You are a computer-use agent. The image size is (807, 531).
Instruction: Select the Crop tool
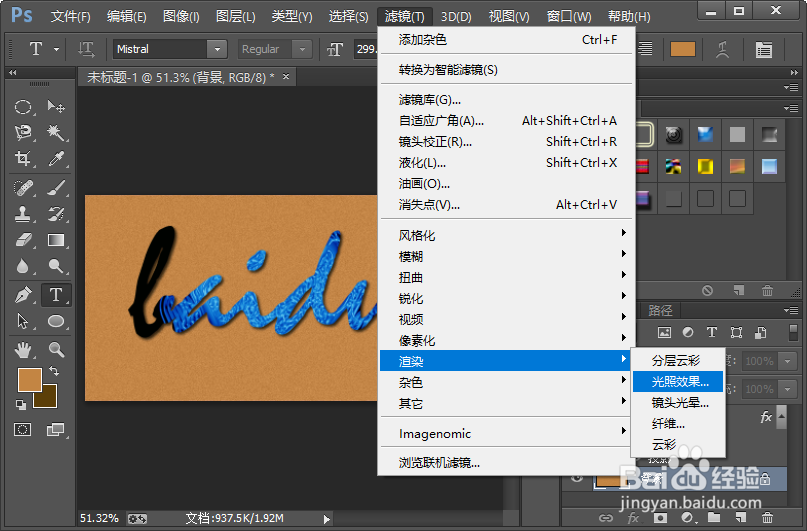23,158
